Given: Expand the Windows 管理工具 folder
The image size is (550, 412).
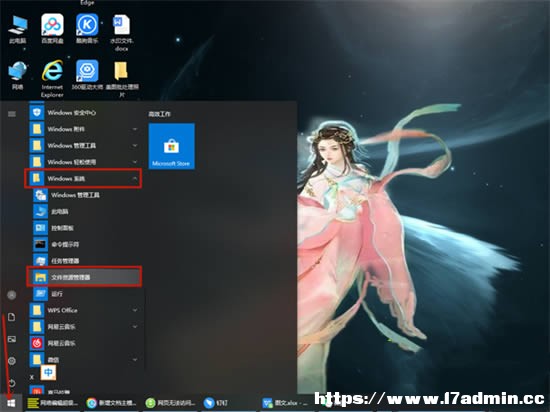Looking at the screenshot, I should pos(84,146).
